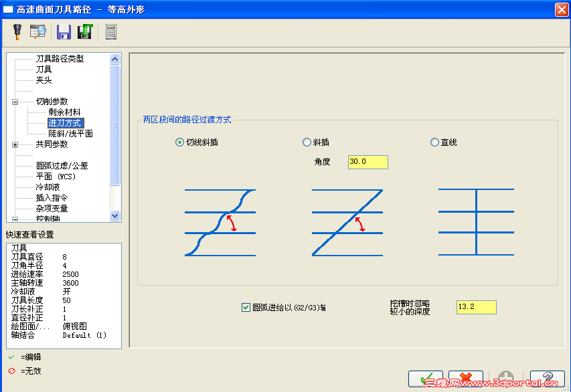This screenshot has width=571, height=392.
Task: Click the tree scrollbar down arrow
Action: (x=115, y=215)
